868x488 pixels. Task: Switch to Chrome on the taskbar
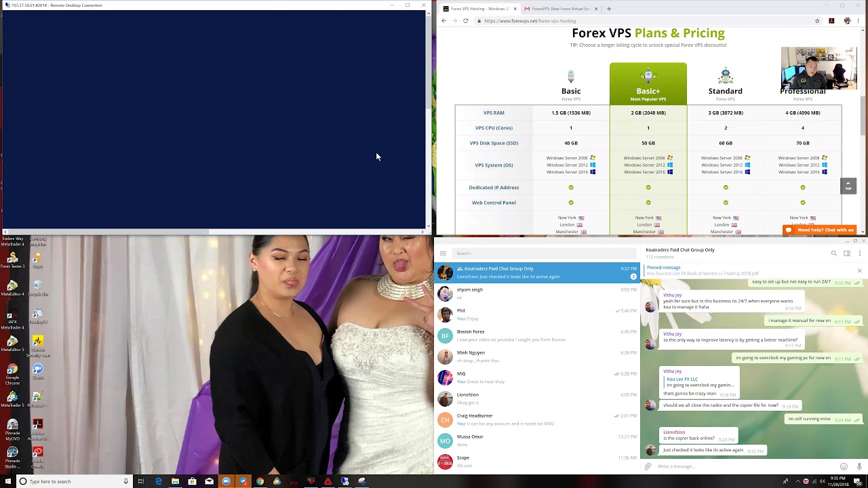[x=260, y=481]
